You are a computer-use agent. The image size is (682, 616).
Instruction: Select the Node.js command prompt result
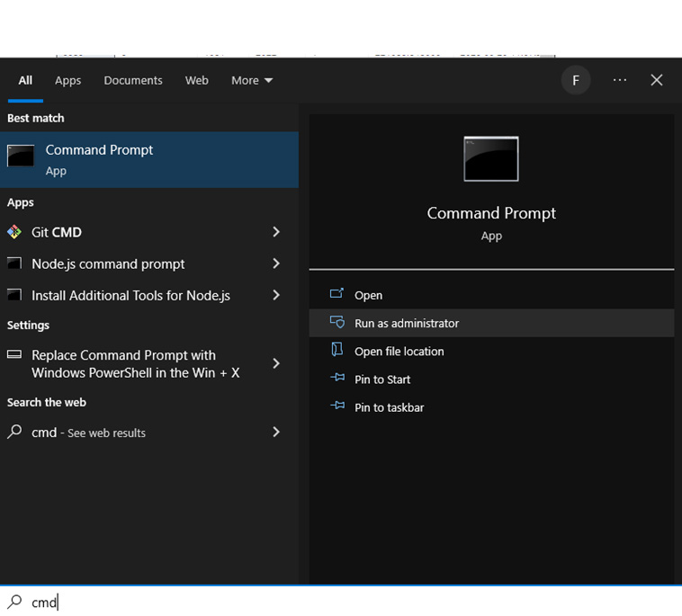149,263
